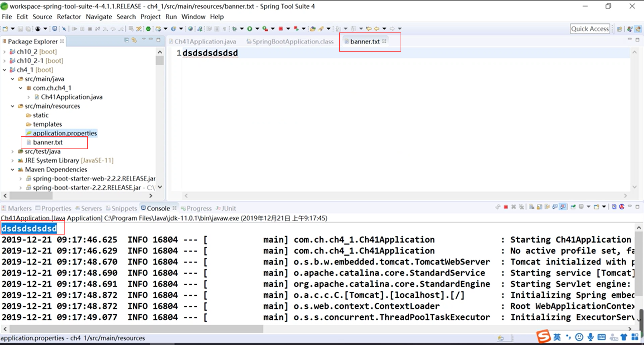
Task: Collapse the Maven Dependencies node
Action: coord(12,170)
